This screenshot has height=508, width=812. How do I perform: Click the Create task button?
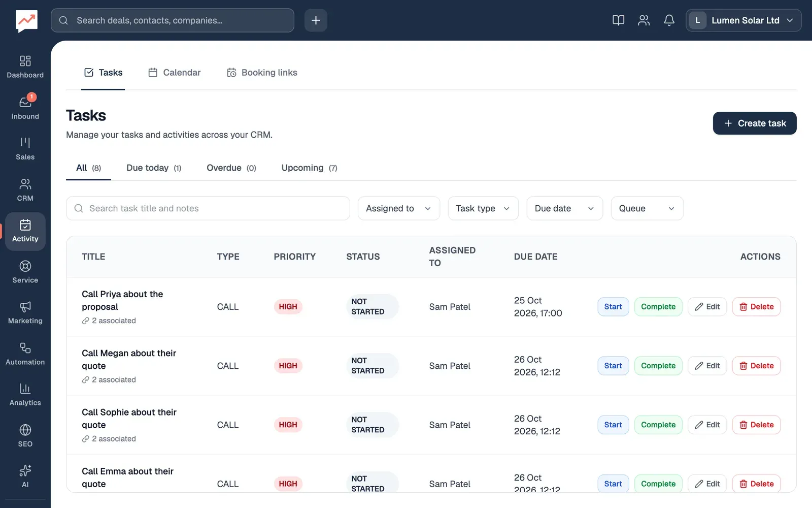point(755,123)
